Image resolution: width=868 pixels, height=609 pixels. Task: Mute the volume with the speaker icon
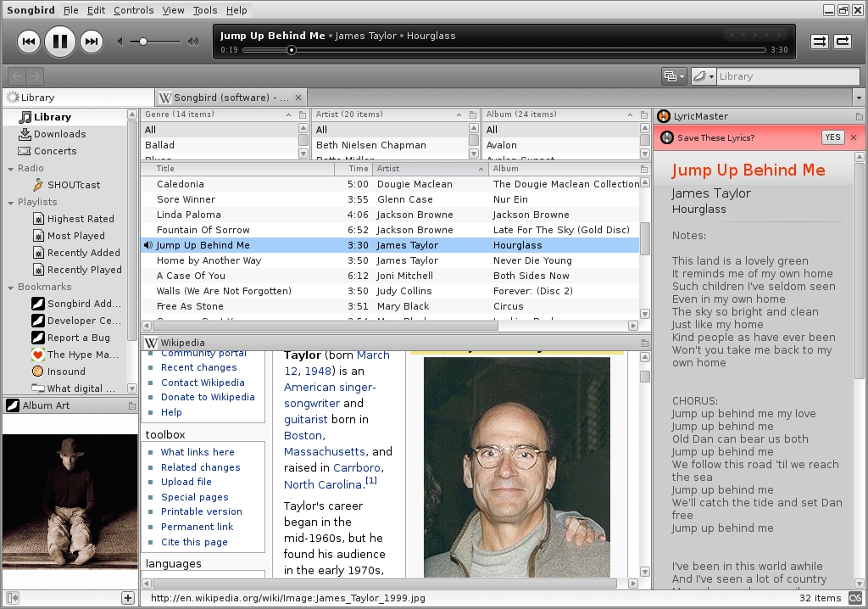coord(120,42)
